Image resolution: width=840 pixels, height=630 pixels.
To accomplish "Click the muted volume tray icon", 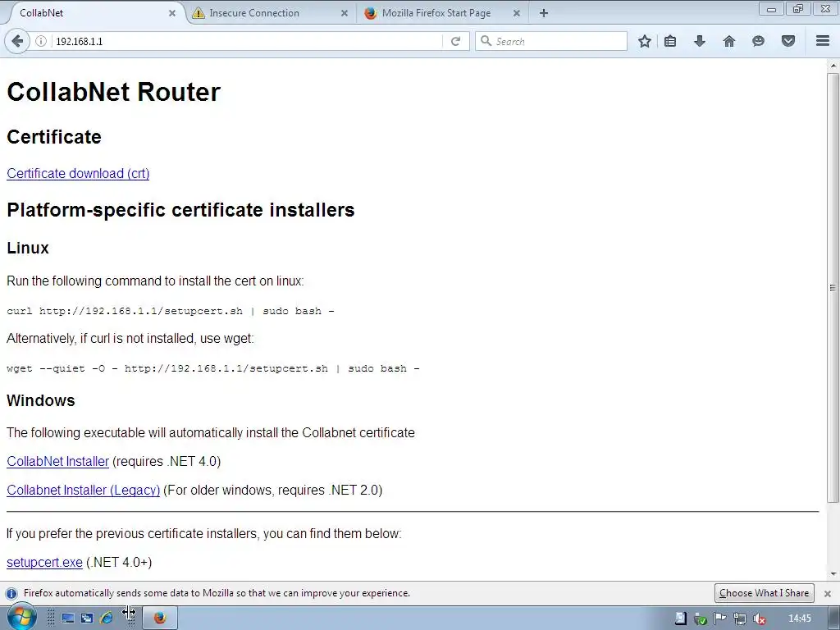I will click(x=759, y=619).
